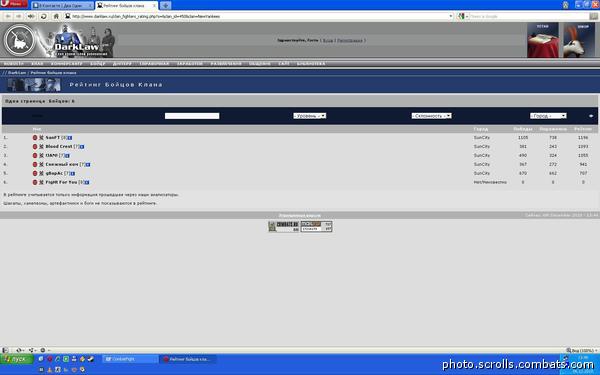Open the Клан item in site navigation
This screenshot has width=600, height=375.
coord(37,64)
